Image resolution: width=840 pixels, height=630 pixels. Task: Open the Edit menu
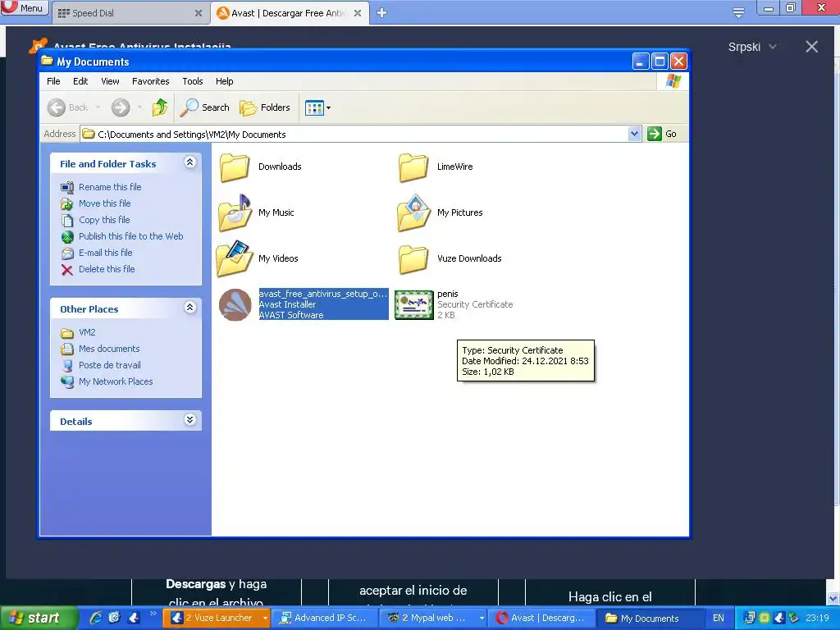(x=80, y=81)
